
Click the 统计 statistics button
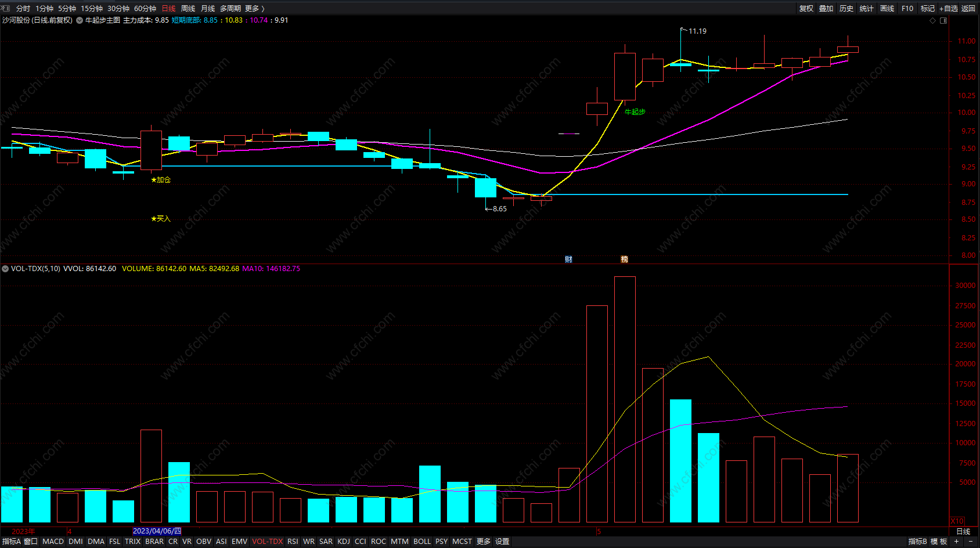[x=867, y=9]
